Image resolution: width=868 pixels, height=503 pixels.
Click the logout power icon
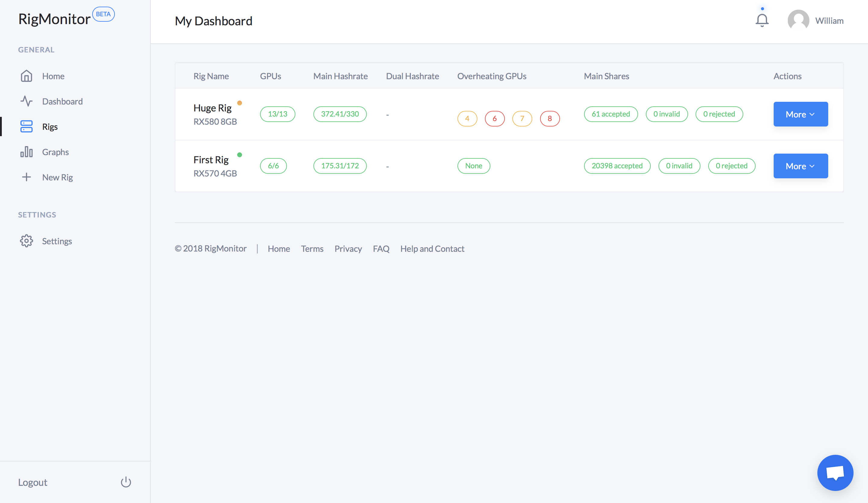[x=126, y=482]
